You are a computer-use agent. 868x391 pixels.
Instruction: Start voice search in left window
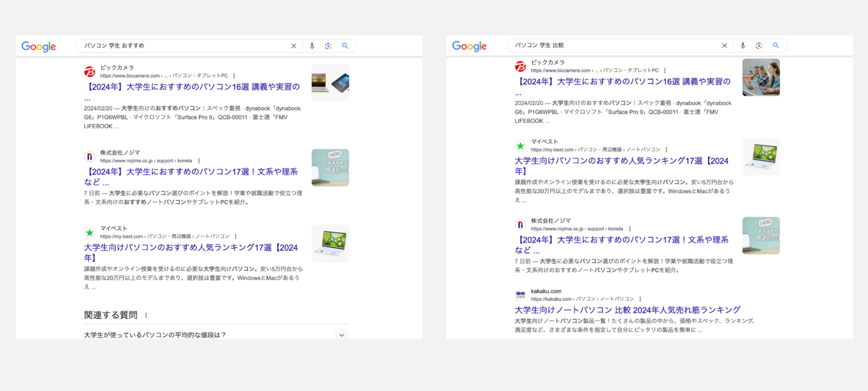(312, 46)
